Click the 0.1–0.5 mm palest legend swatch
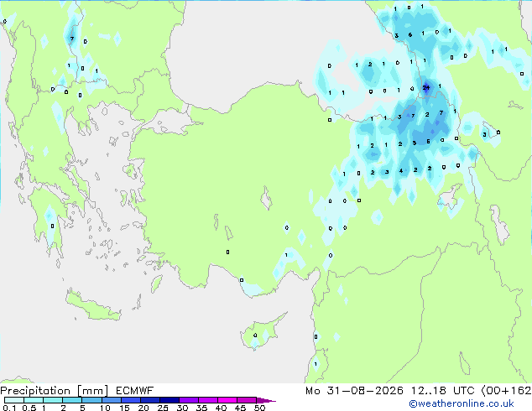The height and width of the screenshot is (411, 532). tap(14, 400)
